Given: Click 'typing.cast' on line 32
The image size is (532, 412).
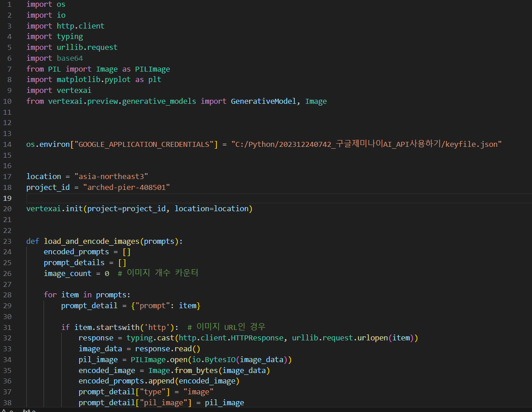Looking at the screenshot, I should click(x=150, y=338).
